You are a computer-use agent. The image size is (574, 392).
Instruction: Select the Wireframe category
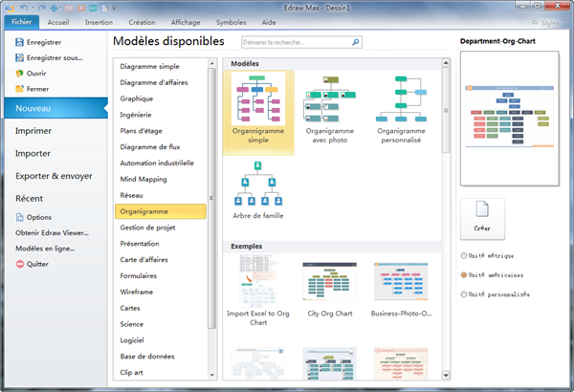[161, 292]
